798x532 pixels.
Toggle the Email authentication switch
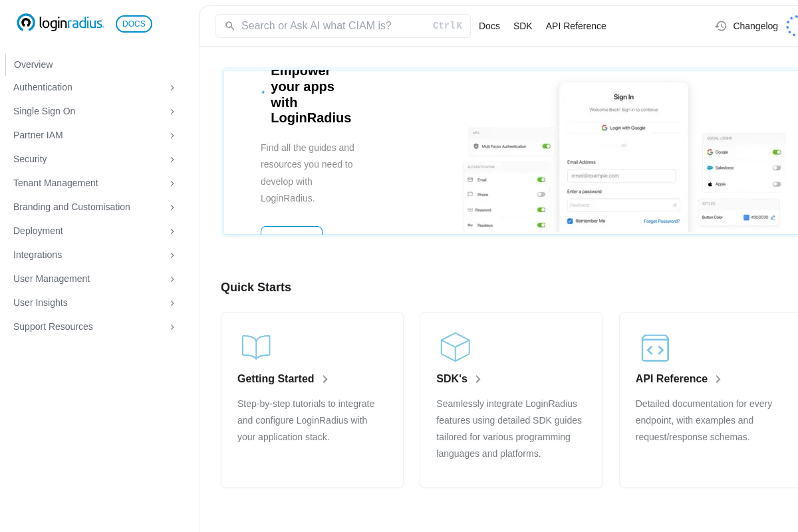[541, 180]
